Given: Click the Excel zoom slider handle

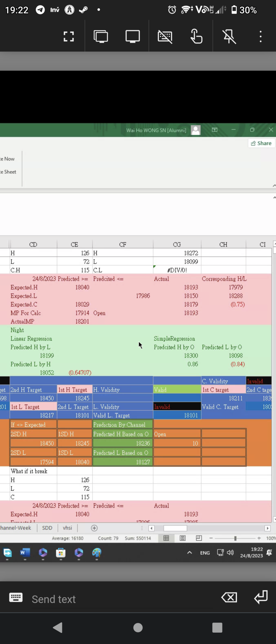Looking at the screenshot, I should [235, 538].
